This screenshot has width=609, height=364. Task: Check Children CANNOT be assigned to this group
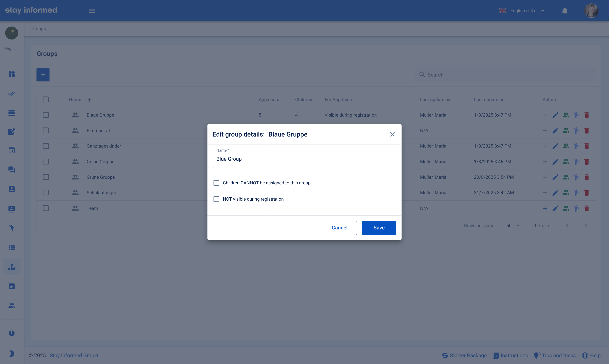[216, 183]
